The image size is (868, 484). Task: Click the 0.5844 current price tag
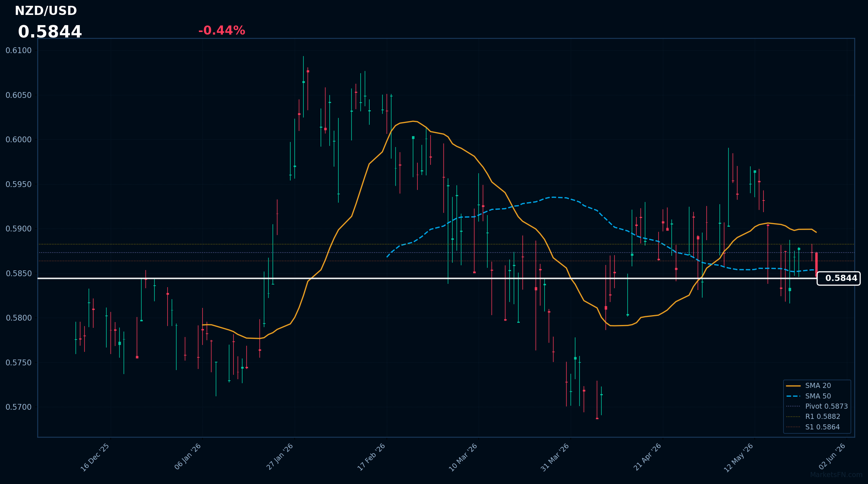[838, 278]
